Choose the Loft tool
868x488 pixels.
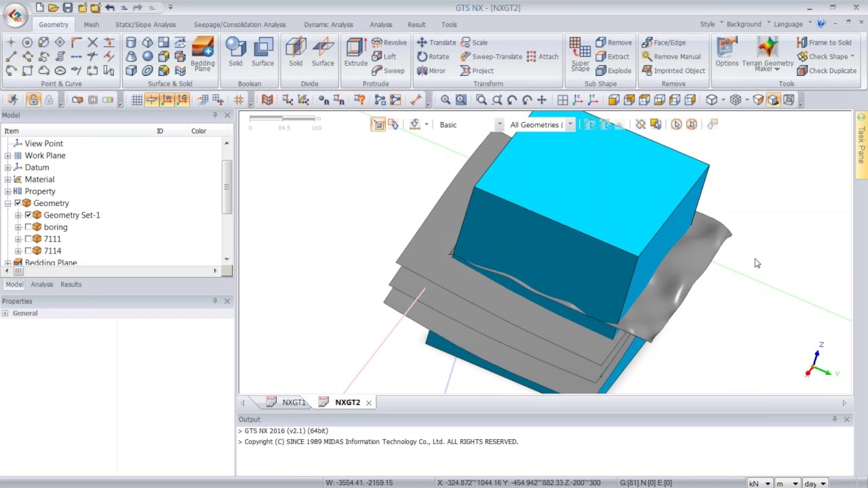tap(384, 56)
